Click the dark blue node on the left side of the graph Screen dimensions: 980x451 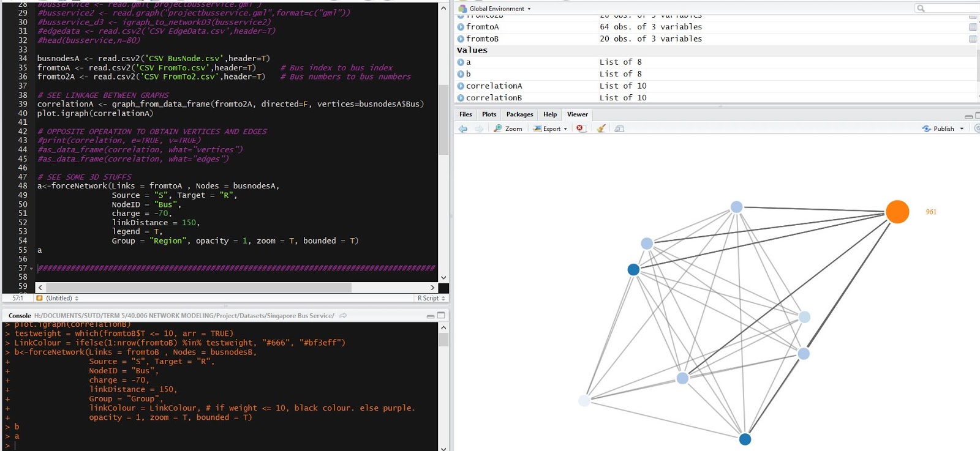pyautogui.click(x=633, y=269)
